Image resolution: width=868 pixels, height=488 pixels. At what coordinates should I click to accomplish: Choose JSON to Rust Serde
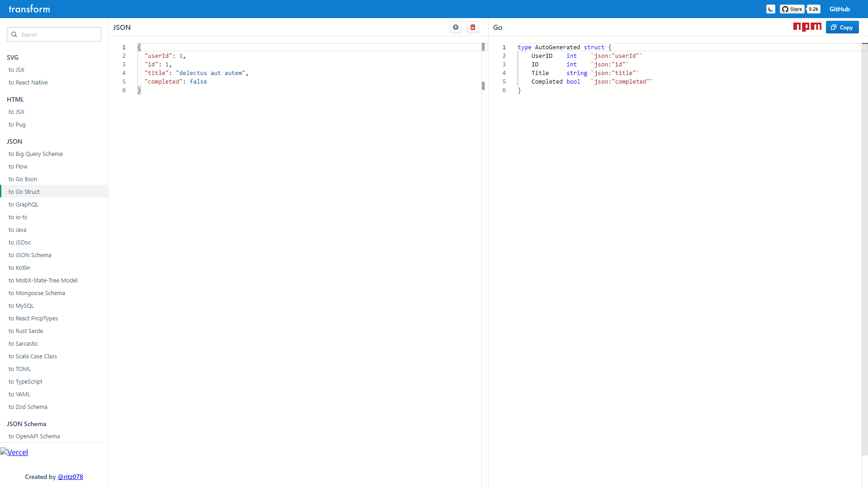[54, 331]
